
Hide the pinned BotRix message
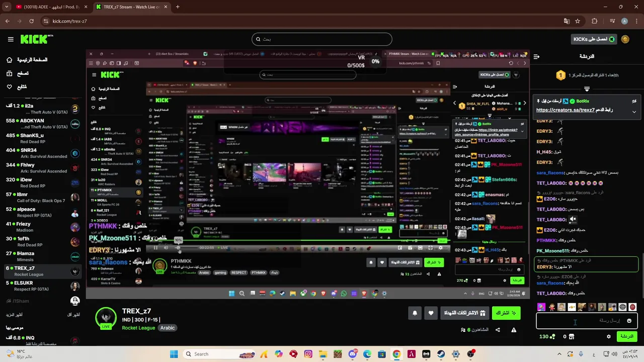[634, 101]
